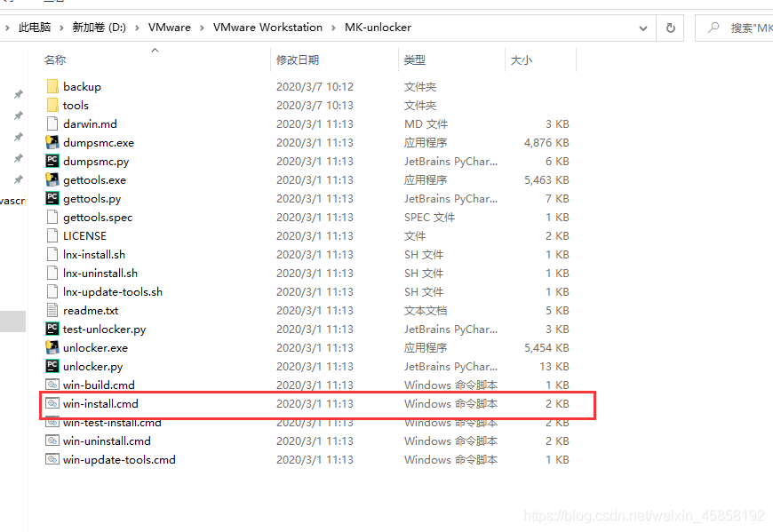Select the LICENSE file icon

pos(52,236)
